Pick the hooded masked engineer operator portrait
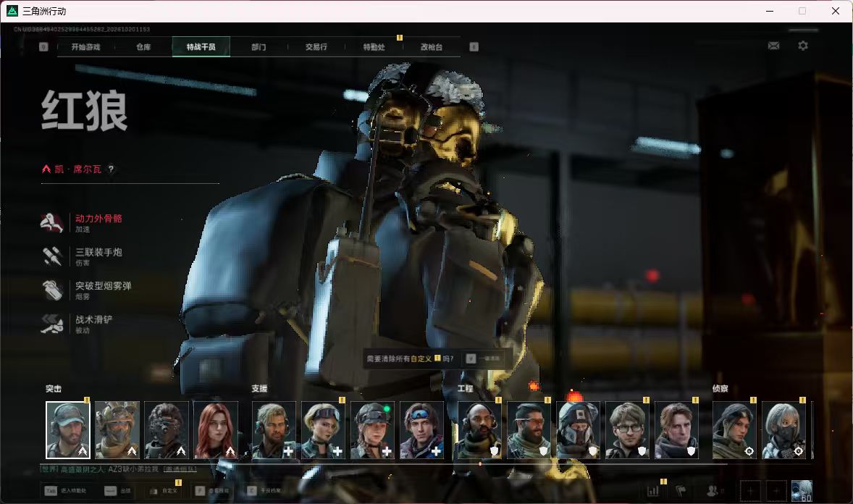The image size is (853, 504). point(578,430)
